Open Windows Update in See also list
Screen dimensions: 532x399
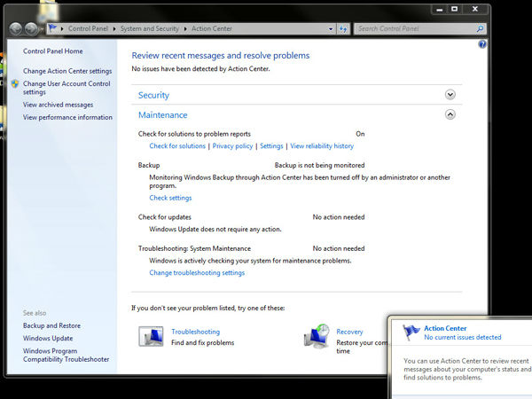pos(49,338)
